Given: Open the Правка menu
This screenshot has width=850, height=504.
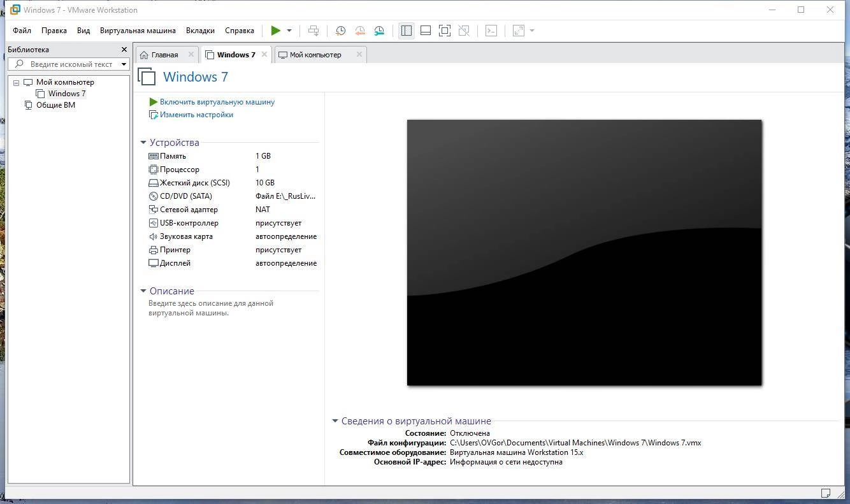Looking at the screenshot, I should [54, 31].
